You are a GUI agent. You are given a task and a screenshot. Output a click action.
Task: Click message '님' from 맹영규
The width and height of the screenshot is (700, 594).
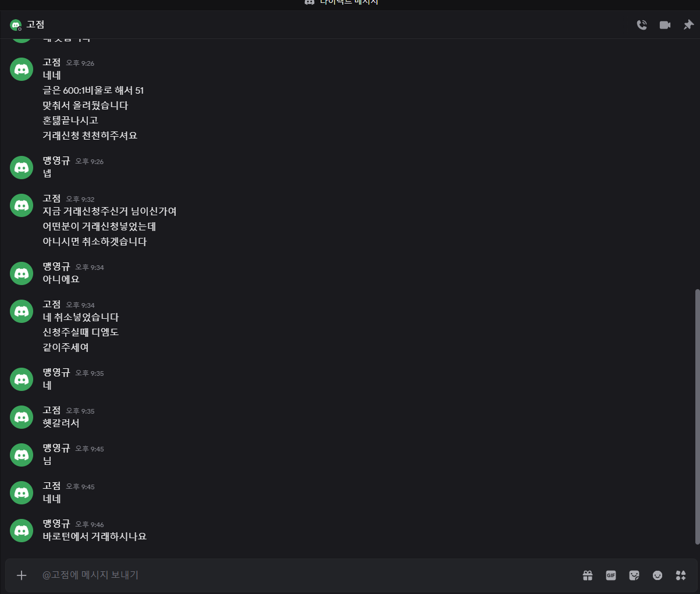click(47, 461)
